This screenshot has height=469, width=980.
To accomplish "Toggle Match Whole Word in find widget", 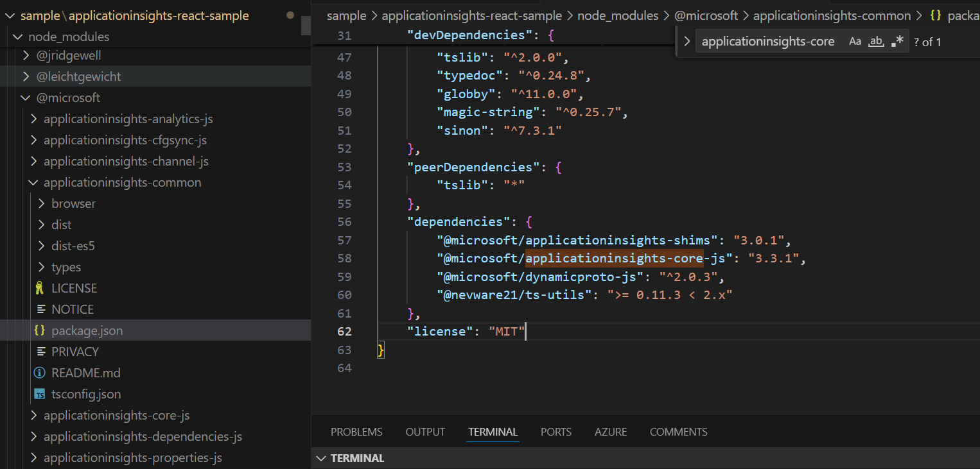I will (876, 42).
